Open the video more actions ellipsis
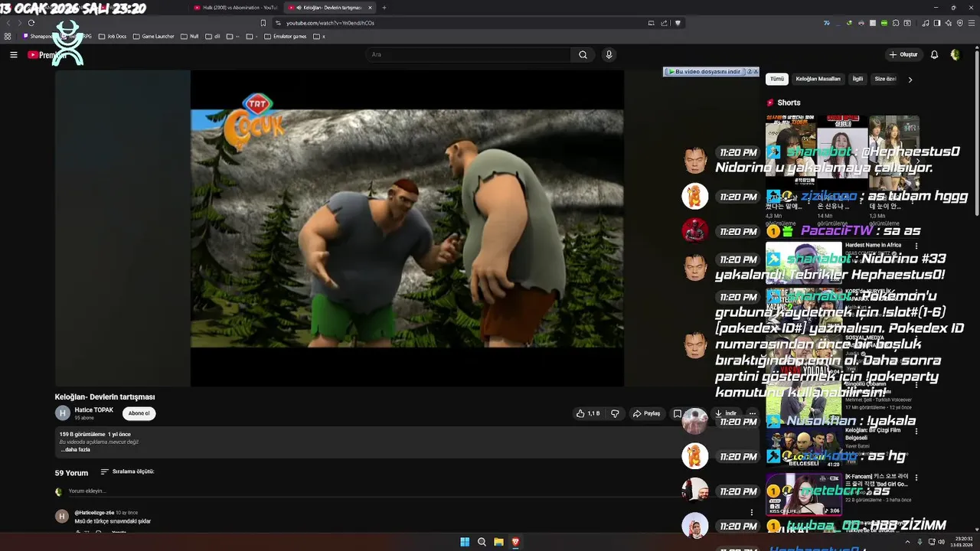This screenshot has height=551, width=980. click(x=752, y=413)
